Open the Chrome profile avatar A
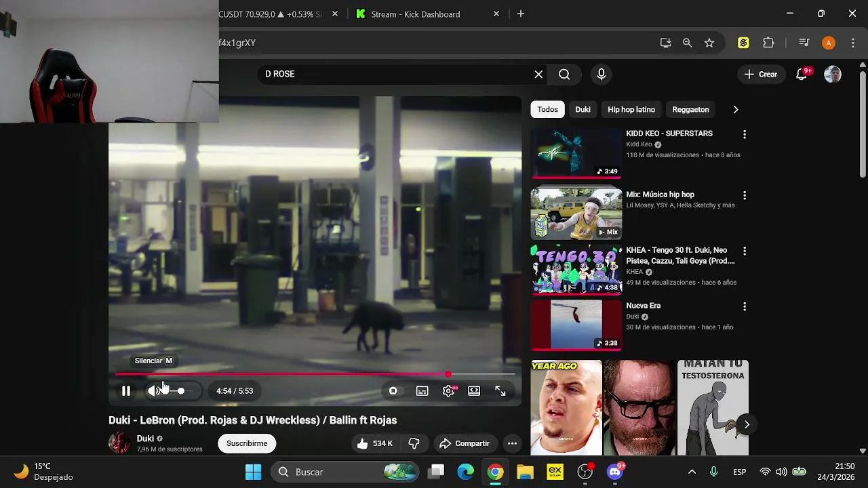 tap(829, 43)
